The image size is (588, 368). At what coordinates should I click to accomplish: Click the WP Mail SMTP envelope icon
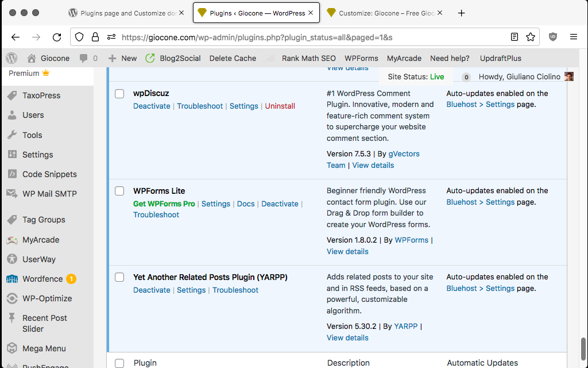[12, 194]
